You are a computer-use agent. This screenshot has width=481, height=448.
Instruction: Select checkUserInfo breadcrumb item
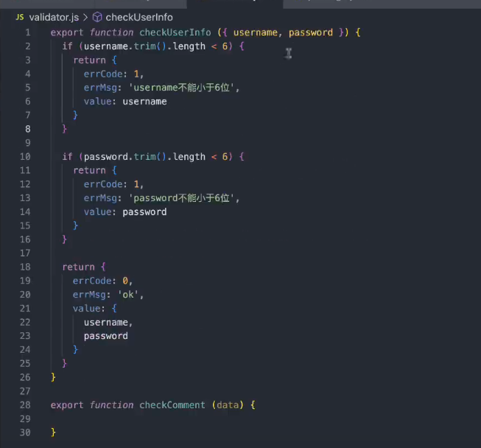(139, 17)
